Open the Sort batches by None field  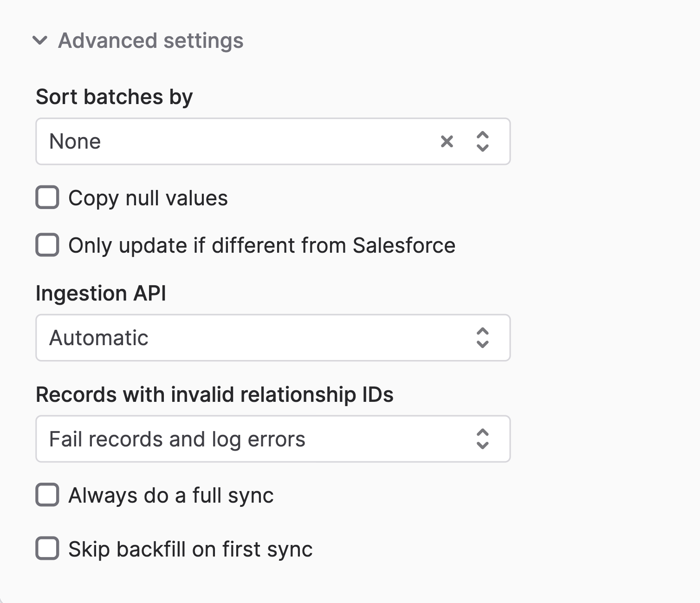click(232, 141)
